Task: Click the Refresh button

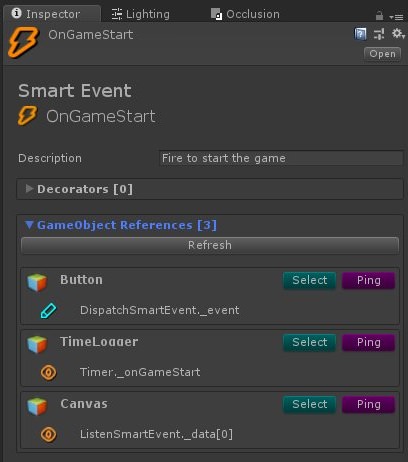Action: tap(210, 245)
